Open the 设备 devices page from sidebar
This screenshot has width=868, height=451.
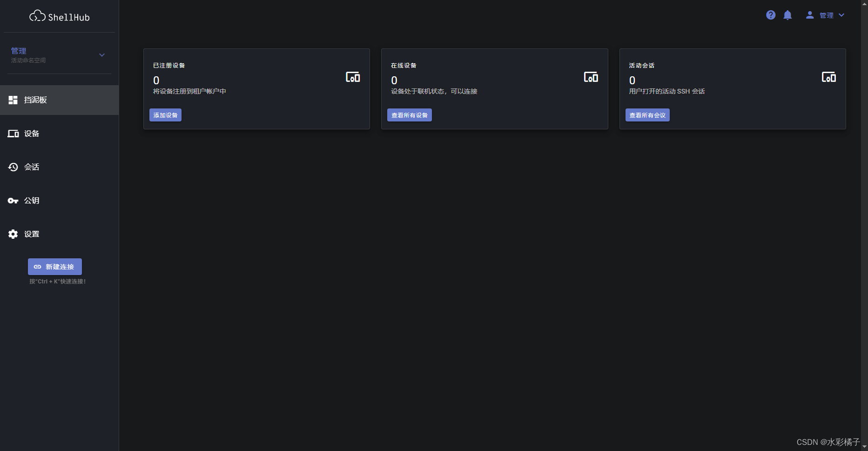(13, 134)
